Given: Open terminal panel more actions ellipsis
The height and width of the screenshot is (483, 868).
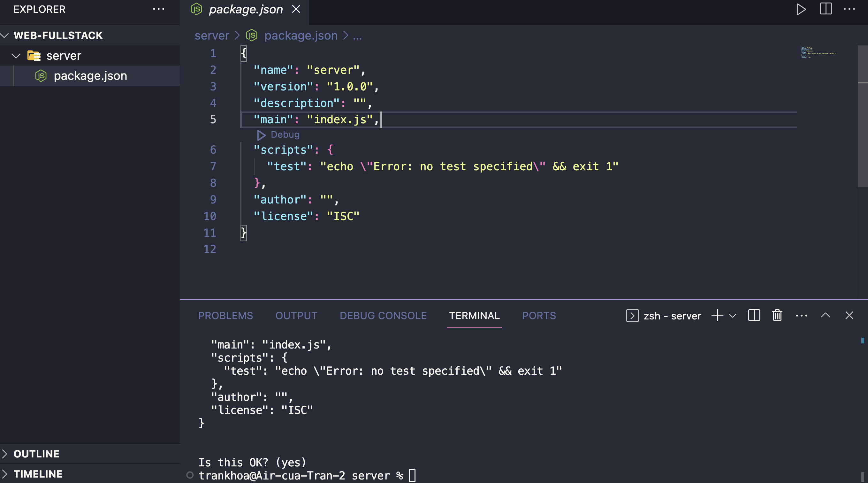Looking at the screenshot, I should click(x=801, y=316).
